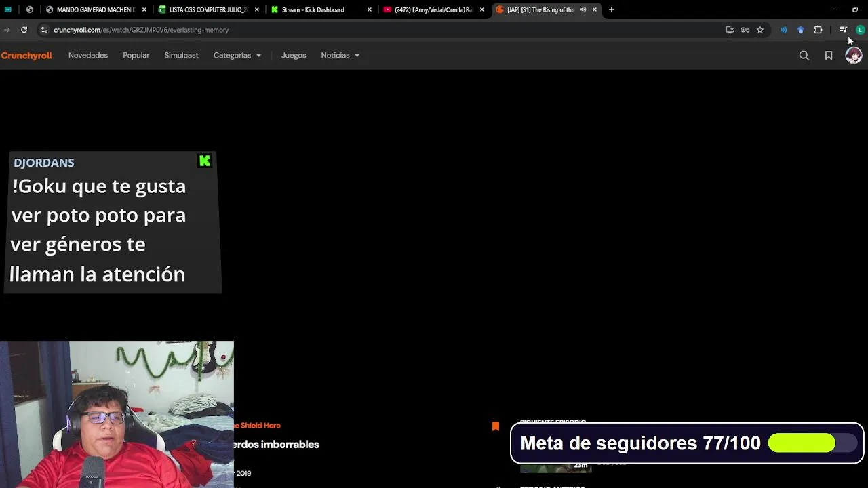The width and height of the screenshot is (868, 488).
Task: Switch to the Stream - Kick Dashboard tab
Action: [x=320, y=9]
